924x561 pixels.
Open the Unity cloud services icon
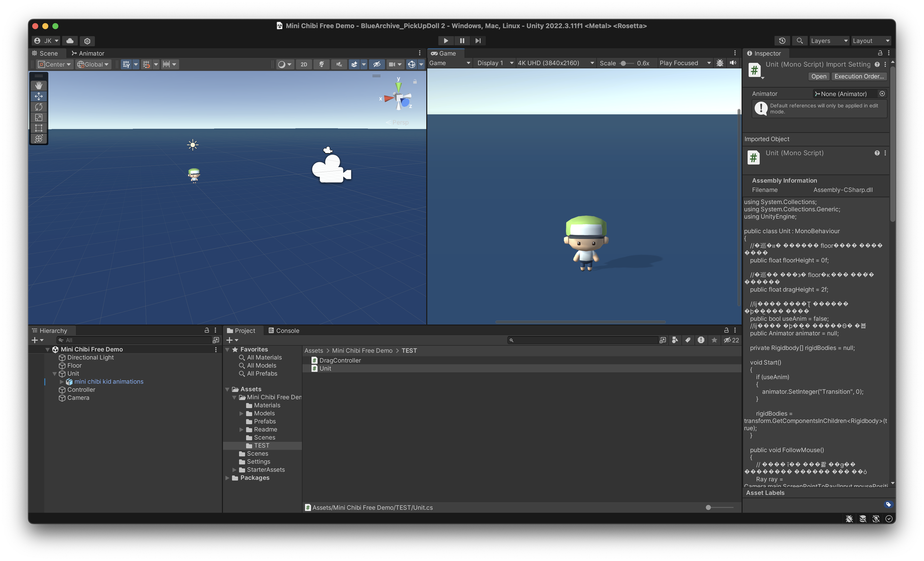(70, 41)
